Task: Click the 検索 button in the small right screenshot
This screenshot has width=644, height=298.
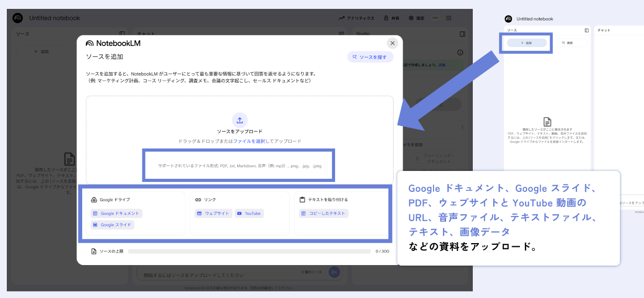Action: [x=568, y=43]
